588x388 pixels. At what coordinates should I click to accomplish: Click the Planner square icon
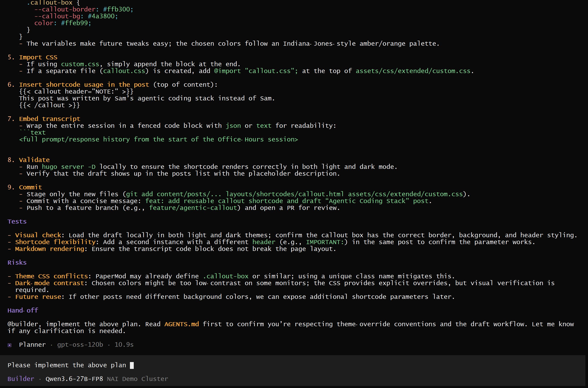[10, 345]
